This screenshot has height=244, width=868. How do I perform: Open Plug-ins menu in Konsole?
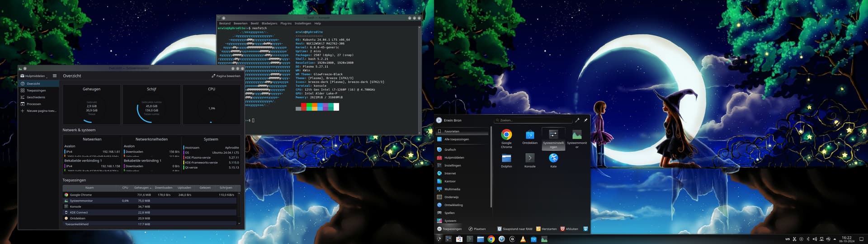pos(286,23)
